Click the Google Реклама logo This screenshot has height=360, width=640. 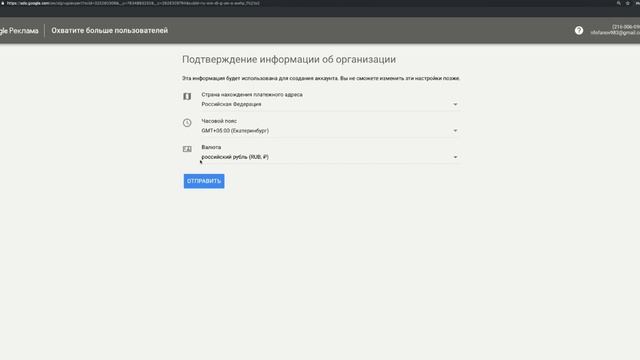pos(19,31)
